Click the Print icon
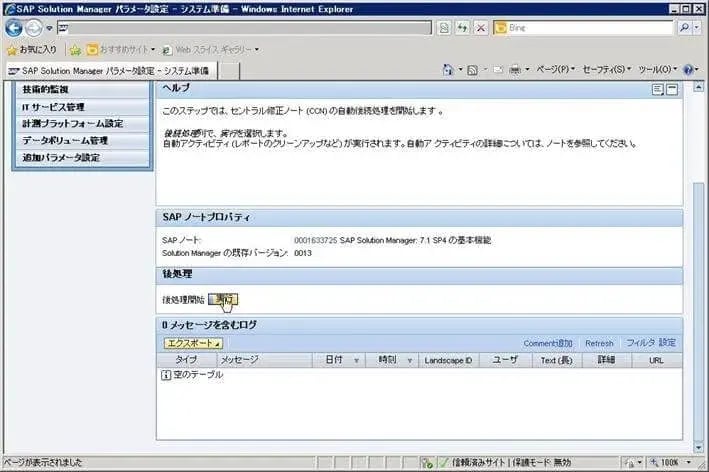709x472 pixels. coord(515,70)
